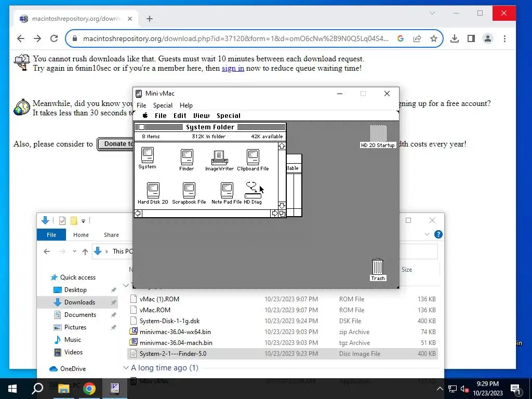Bookmark this page with the star icon

tap(434, 38)
